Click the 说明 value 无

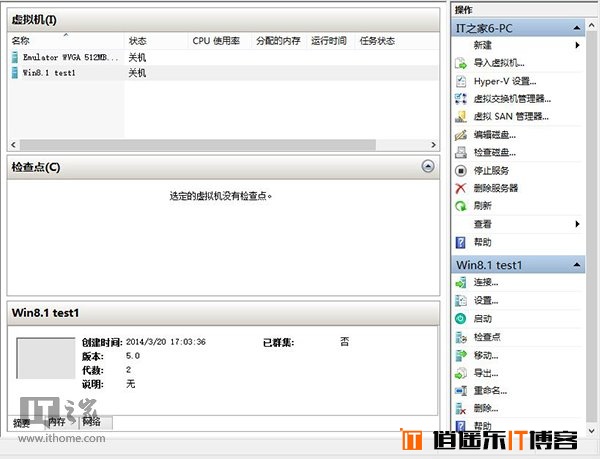click(x=130, y=384)
